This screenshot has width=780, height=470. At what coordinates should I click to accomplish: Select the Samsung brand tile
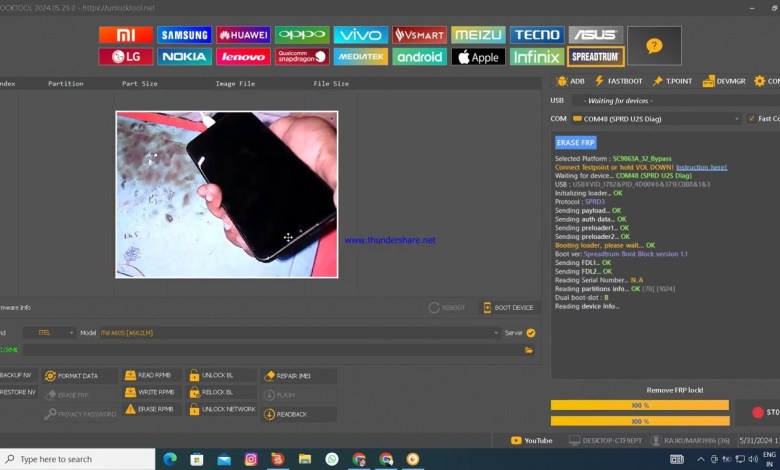click(184, 35)
